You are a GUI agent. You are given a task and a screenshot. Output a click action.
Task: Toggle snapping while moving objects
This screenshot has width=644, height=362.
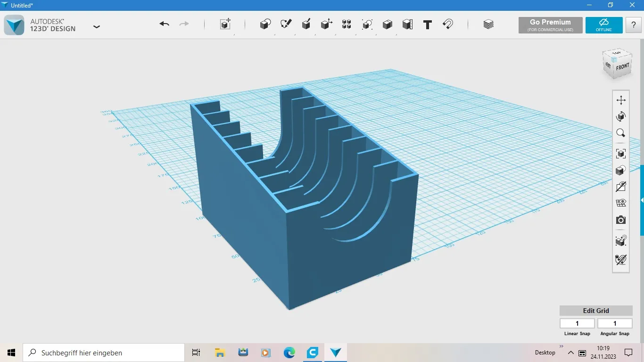[x=621, y=241]
